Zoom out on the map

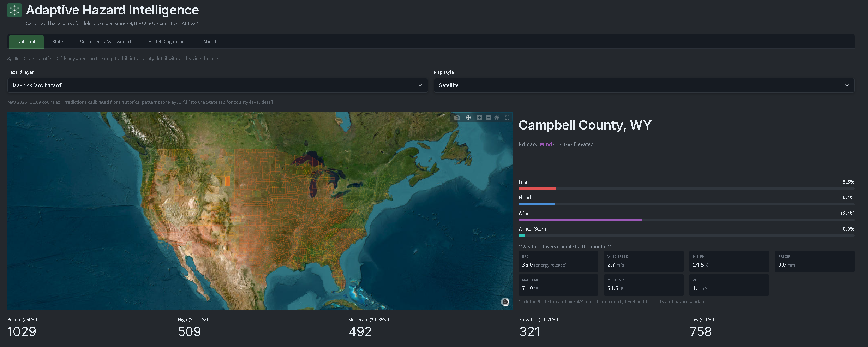point(488,118)
